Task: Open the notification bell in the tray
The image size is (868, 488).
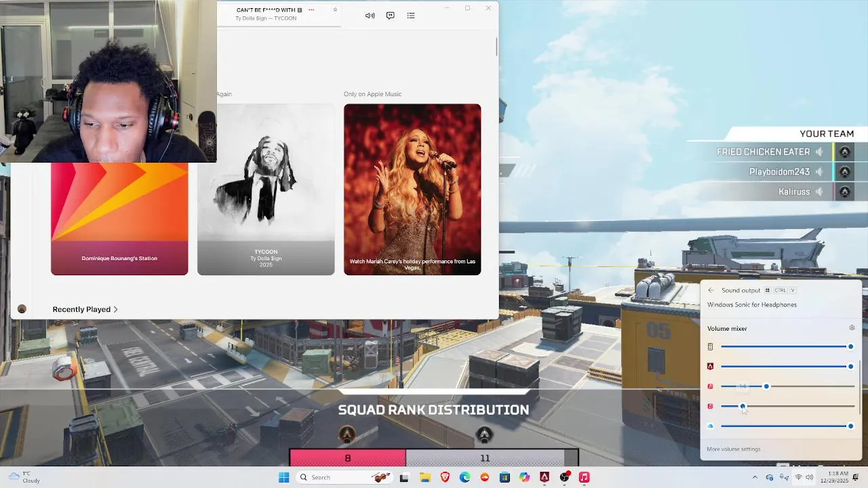Action: point(856,477)
